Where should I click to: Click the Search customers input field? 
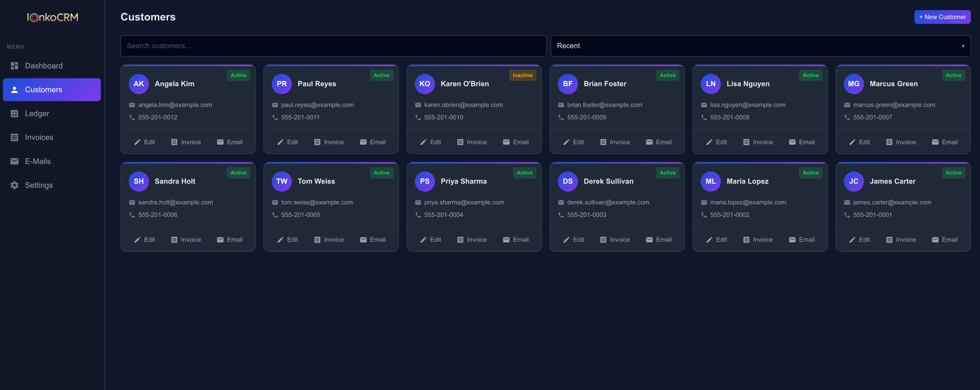pyautogui.click(x=333, y=46)
